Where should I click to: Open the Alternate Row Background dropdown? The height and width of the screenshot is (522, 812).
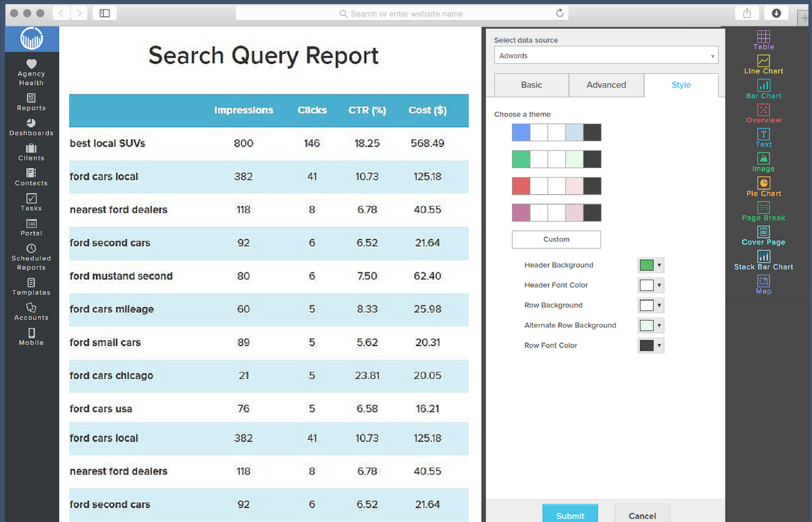658,325
